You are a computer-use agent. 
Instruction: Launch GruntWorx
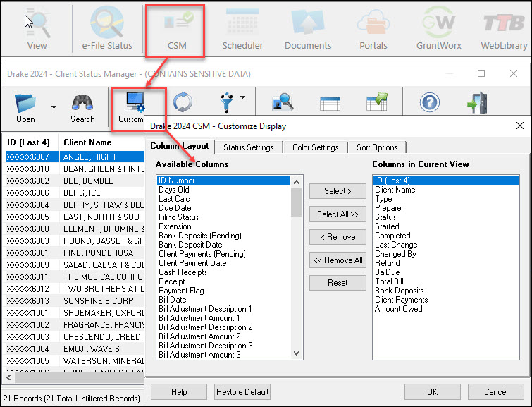pos(438,30)
